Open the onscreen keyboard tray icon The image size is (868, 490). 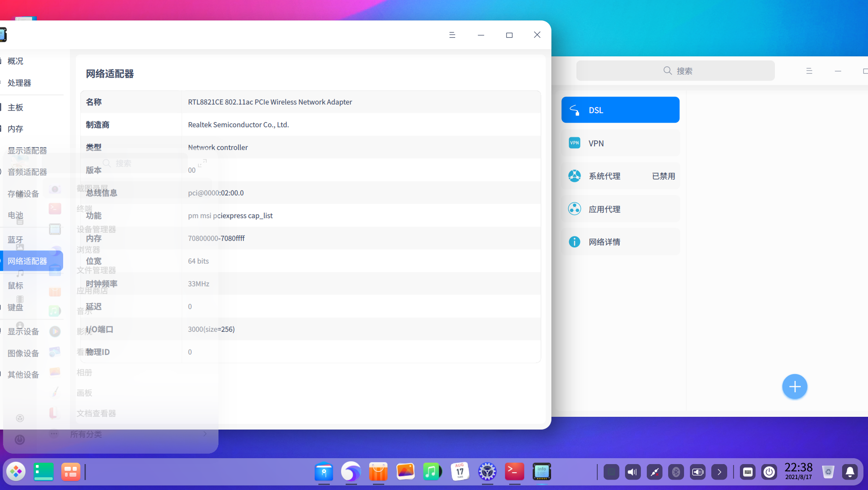click(x=748, y=472)
